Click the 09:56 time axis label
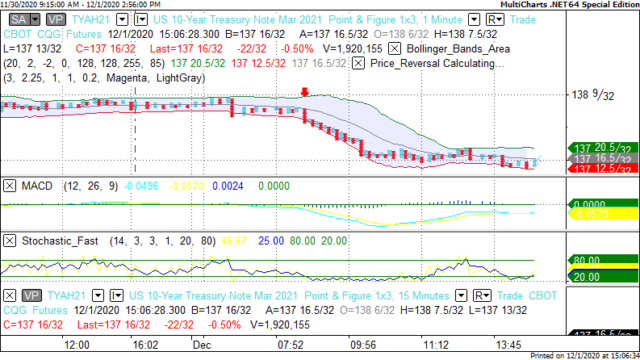640x360 pixels. (x=363, y=345)
